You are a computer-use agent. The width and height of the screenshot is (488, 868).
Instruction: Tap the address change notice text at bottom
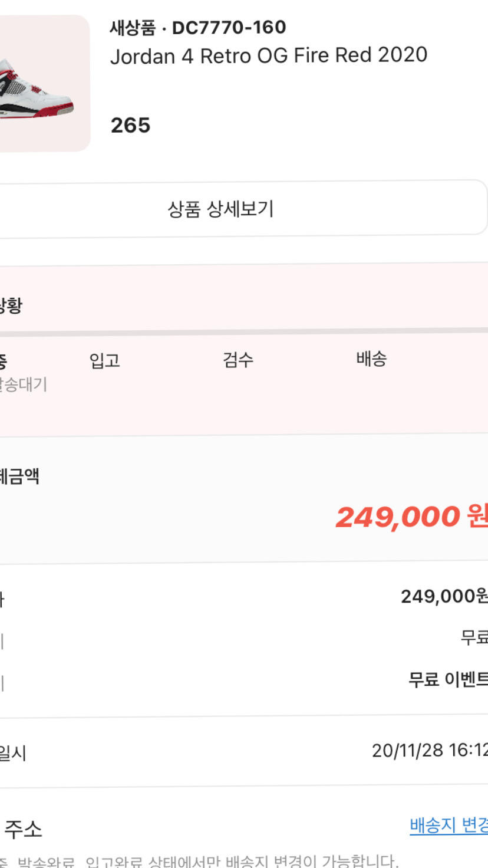click(199, 861)
